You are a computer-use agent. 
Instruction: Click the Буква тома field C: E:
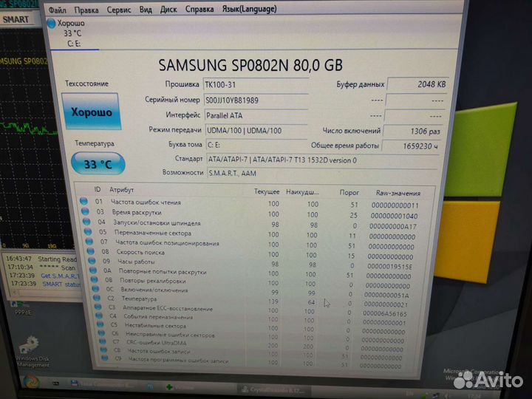pos(256,145)
